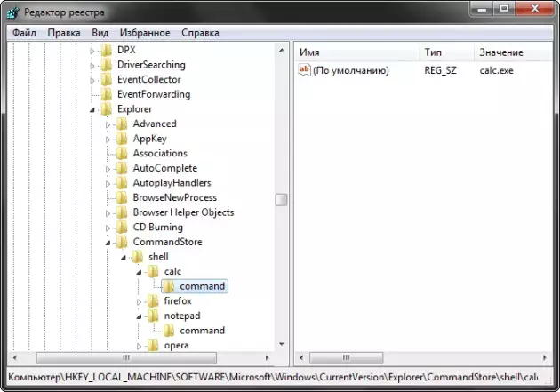Expand the DriverSearching key
Screen dimensions: 560x392
tap(92, 66)
